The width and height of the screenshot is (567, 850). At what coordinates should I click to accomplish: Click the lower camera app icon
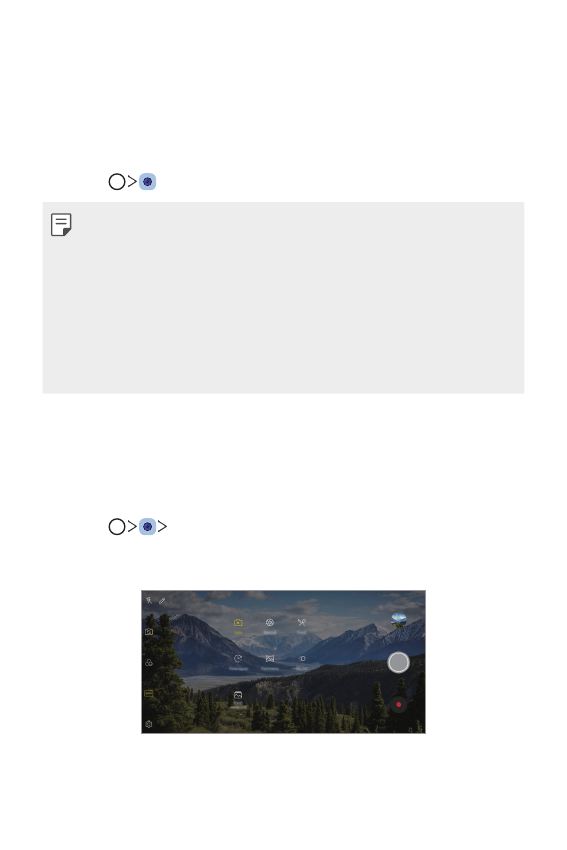pyautogui.click(x=147, y=526)
